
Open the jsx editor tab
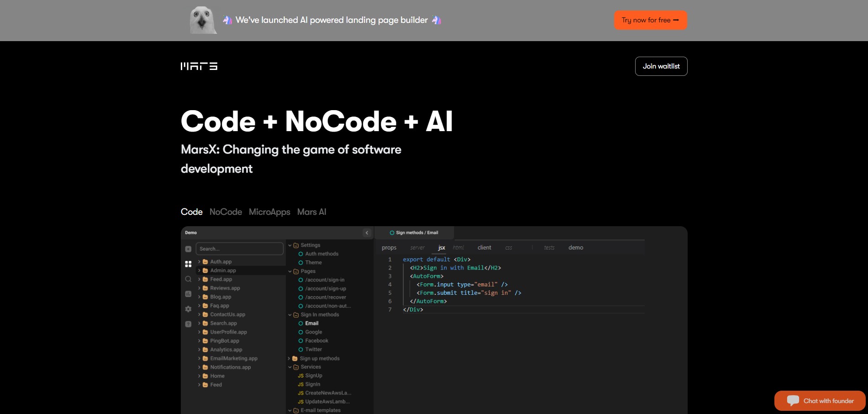click(x=442, y=248)
